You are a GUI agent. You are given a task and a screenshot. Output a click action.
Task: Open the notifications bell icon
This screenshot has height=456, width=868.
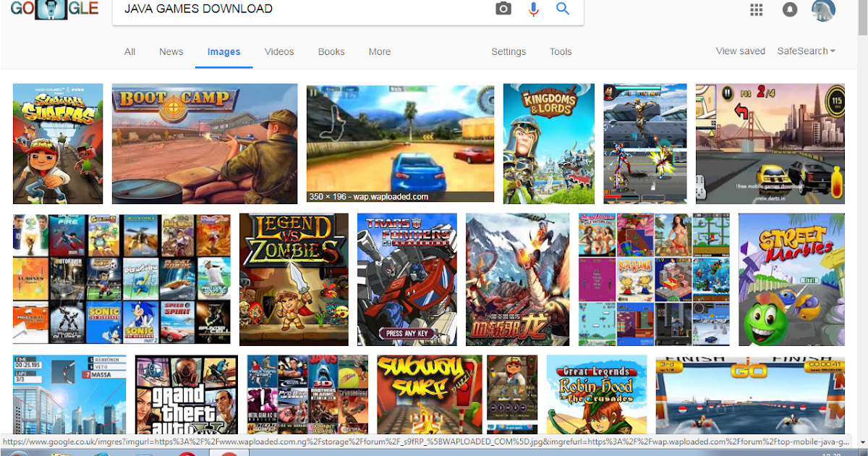790,9
